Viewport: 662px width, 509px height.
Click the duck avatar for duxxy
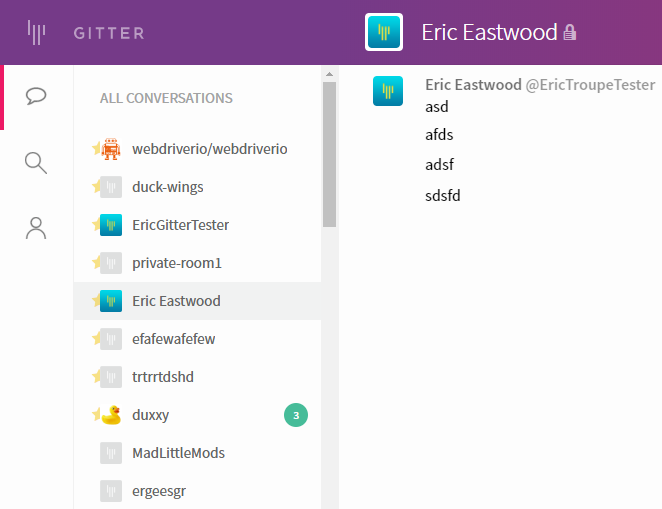pyautogui.click(x=111, y=415)
